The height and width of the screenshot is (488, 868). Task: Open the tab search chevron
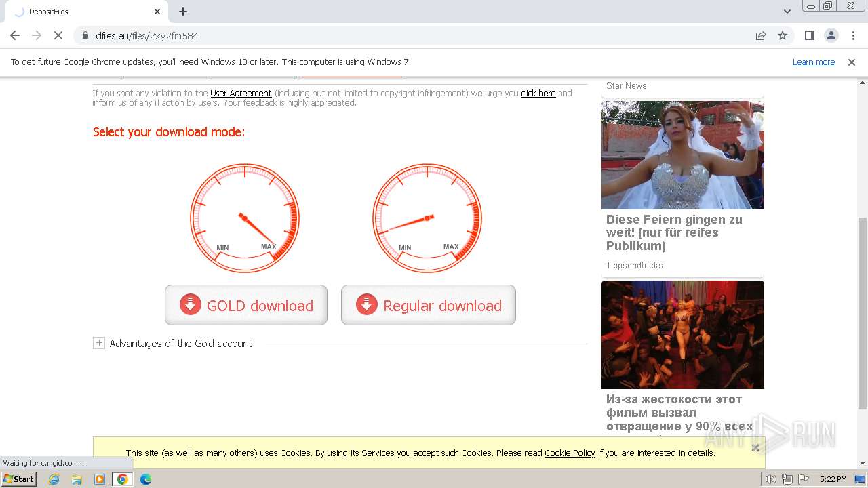point(787,12)
